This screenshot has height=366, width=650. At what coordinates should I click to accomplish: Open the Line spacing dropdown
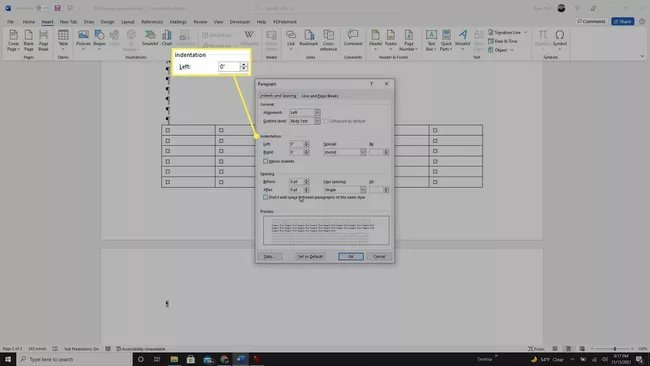pos(344,190)
